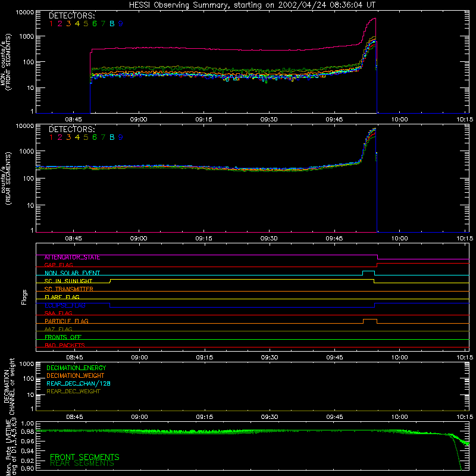Image resolution: width=476 pixels, height=476 pixels.
Task: Click the SC_IN_SUNLIGHT flag label
Action: (x=68, y=281)
